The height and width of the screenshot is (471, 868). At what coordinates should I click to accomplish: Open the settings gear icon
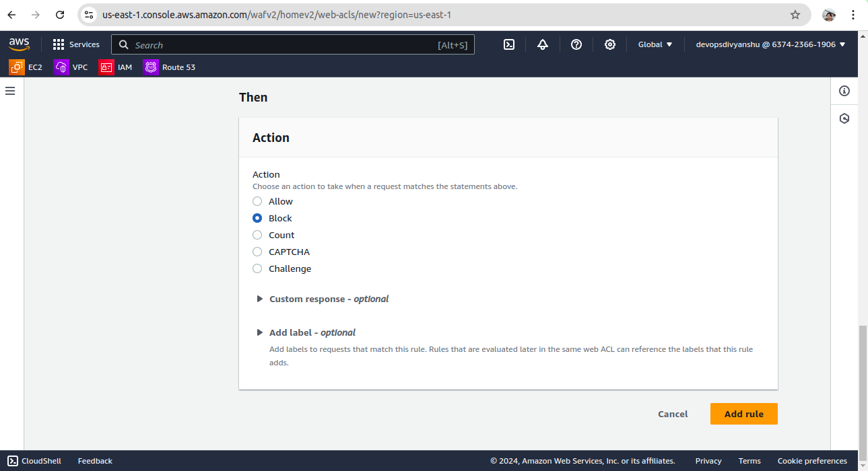click(610, 44)
